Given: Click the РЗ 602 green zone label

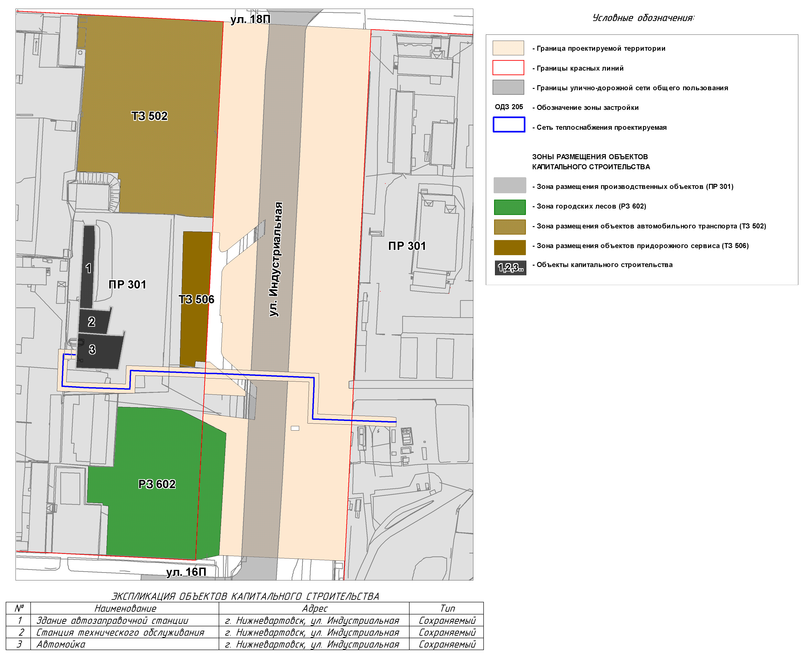Looking at the screenshot, I should tap(157, 484).
